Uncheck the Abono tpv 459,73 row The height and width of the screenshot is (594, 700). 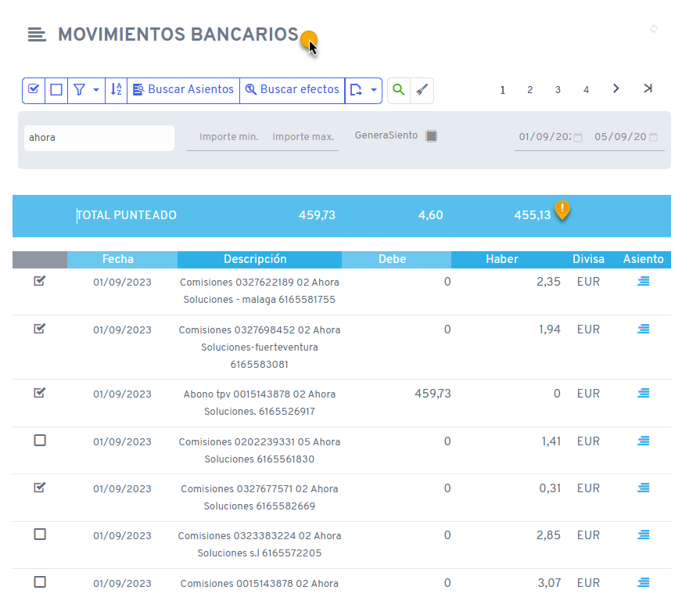(40, 394)
